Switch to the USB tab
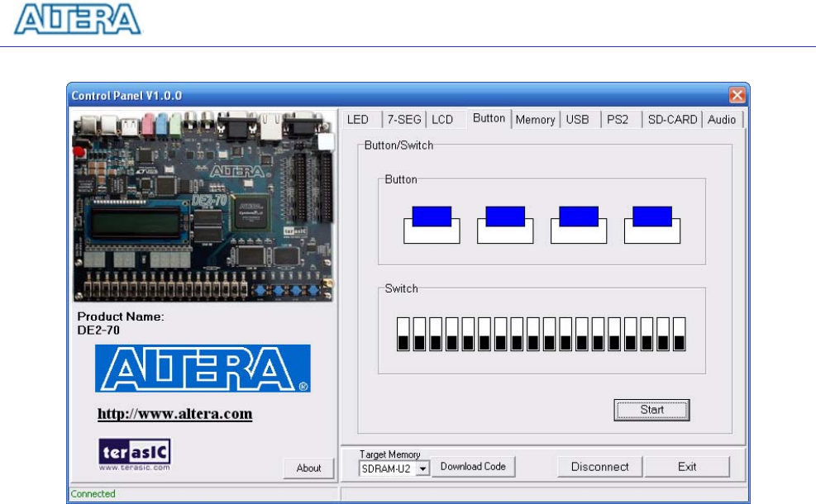This screenshot has width=816, height=504. point(578,120)
